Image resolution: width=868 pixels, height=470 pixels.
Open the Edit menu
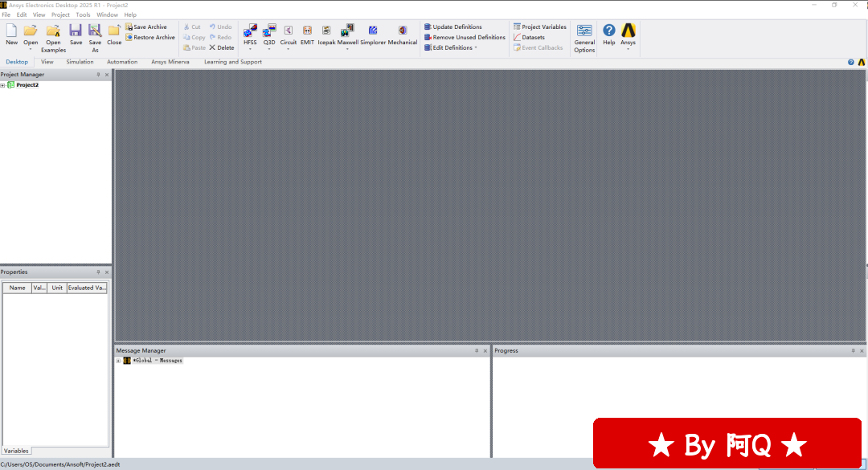(x=22, y=15)
